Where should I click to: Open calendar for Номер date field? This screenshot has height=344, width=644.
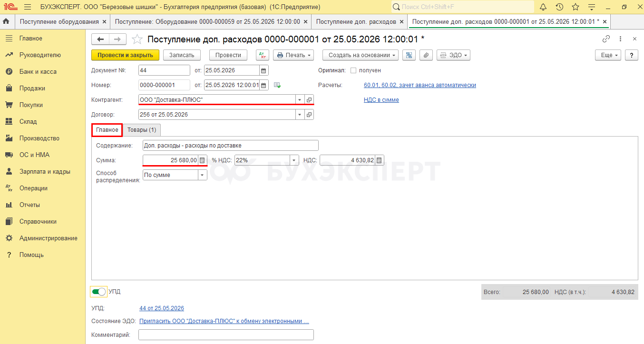point(264,85)
